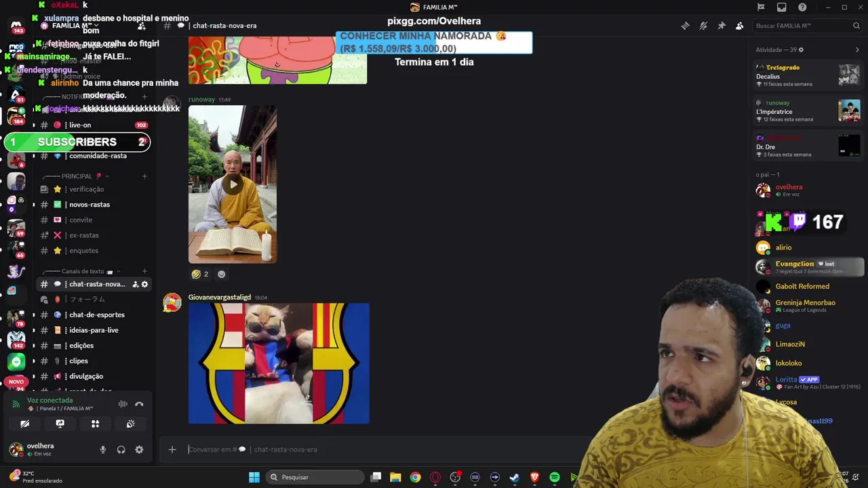The image size is (868, 488).
Task: Open Steam from the taskbar
Action: pyautogui.click(x=515, y=477)
